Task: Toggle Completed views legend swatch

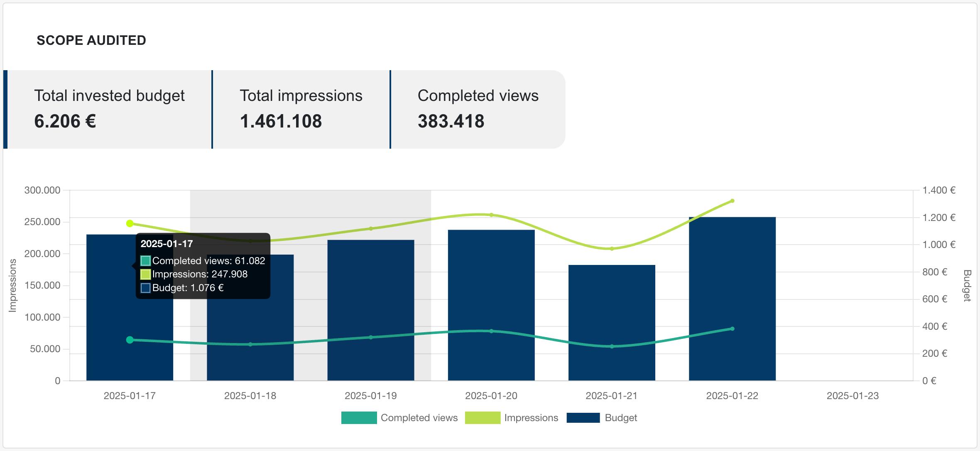Action: pos(359,418)
